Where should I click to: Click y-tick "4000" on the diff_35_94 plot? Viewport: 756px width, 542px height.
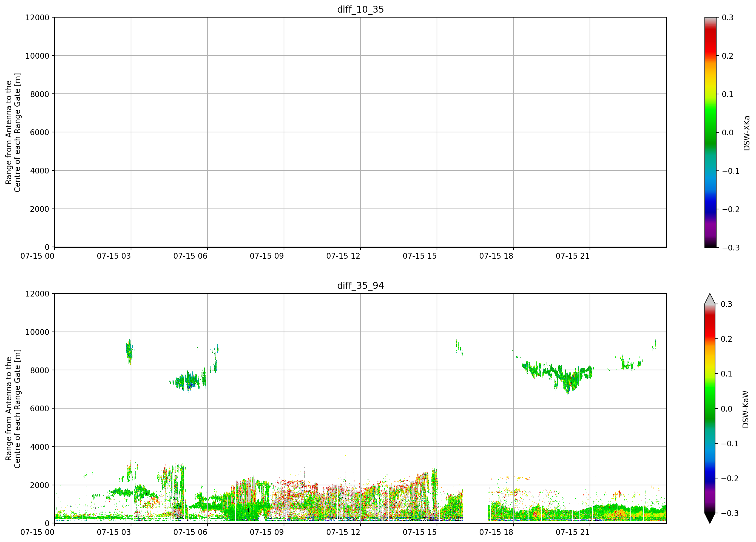[x=40, y=447]
